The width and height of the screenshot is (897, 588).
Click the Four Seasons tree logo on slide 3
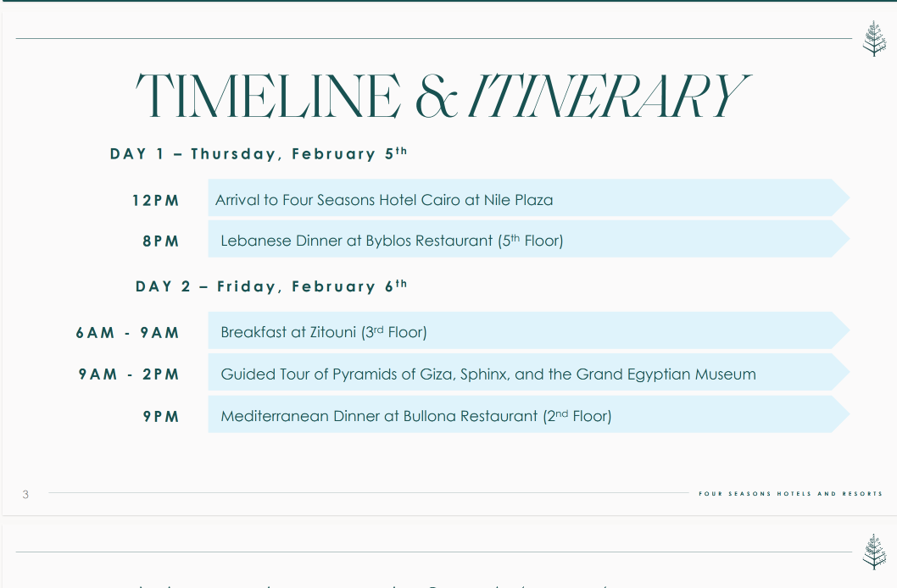874,38
